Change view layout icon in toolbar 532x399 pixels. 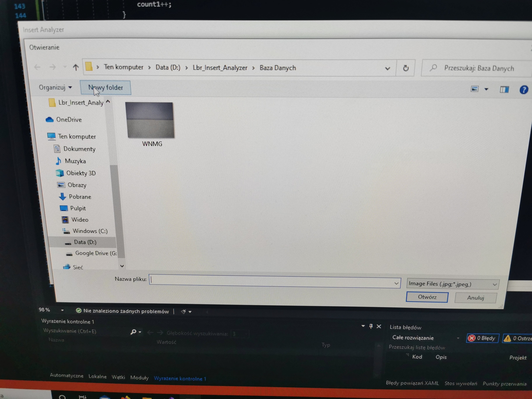tap(474, 89)
